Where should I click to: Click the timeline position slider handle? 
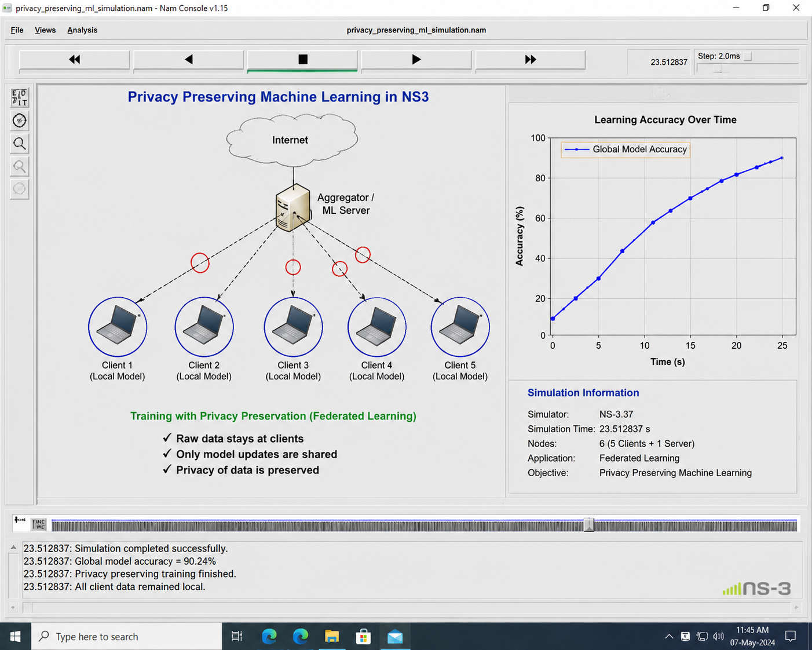(x=589, y=525)
